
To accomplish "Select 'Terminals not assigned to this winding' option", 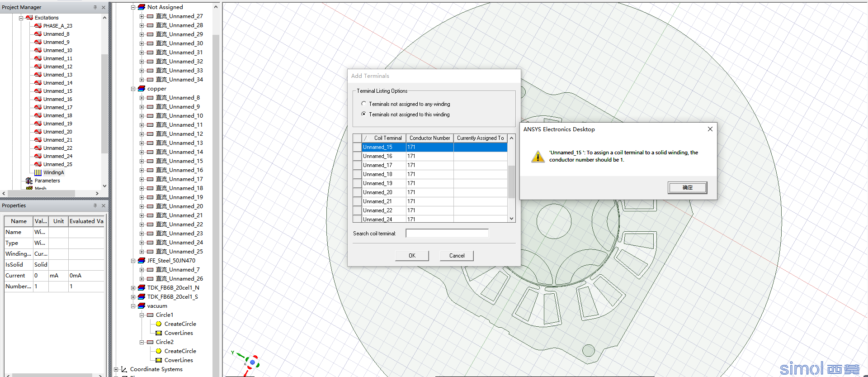I will (363, 114).
